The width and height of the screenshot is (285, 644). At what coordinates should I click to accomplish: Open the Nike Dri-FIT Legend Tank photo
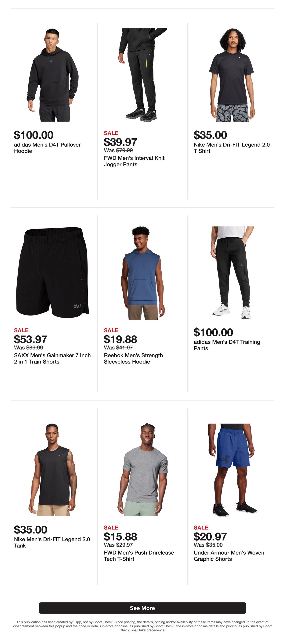(x=52, y=470)
